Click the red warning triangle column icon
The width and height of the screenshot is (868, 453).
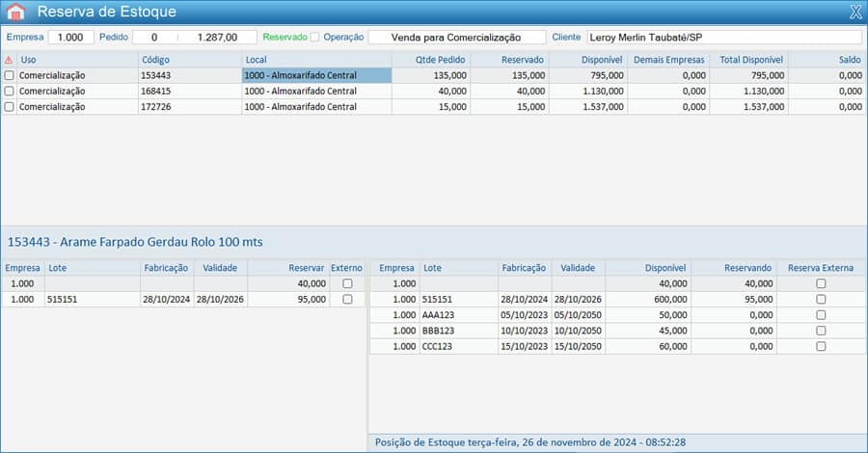pyautogui.click(x=9, y=60)
